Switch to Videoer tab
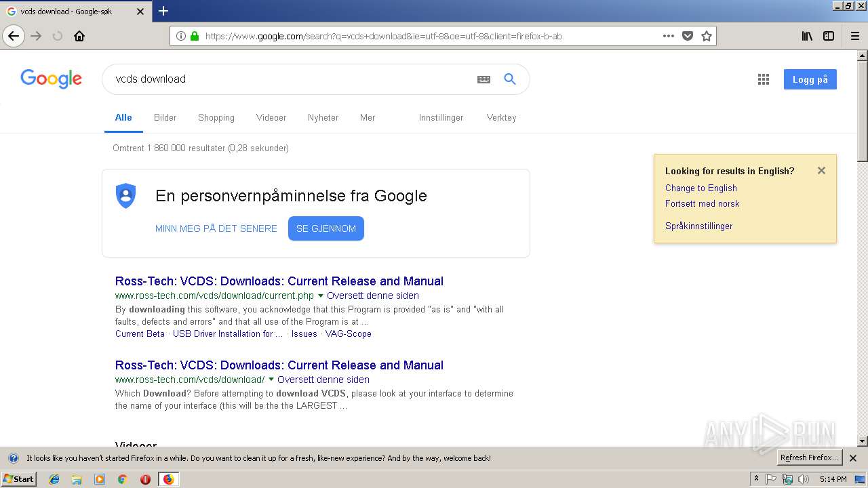Viewport: 868px width, 488px height. coord(271,117)
